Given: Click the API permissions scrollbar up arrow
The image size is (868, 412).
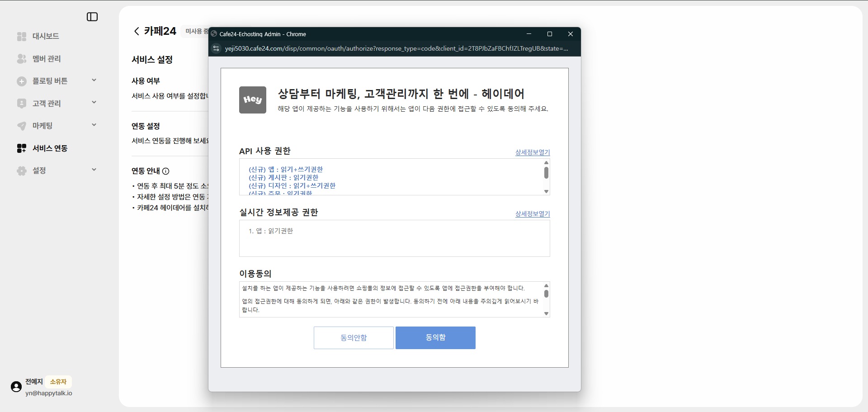Looking at the screenshot, I should pos(546,162).
